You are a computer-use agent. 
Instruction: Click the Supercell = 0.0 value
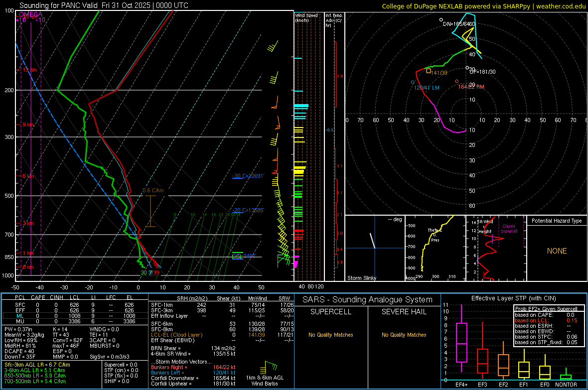121,365
